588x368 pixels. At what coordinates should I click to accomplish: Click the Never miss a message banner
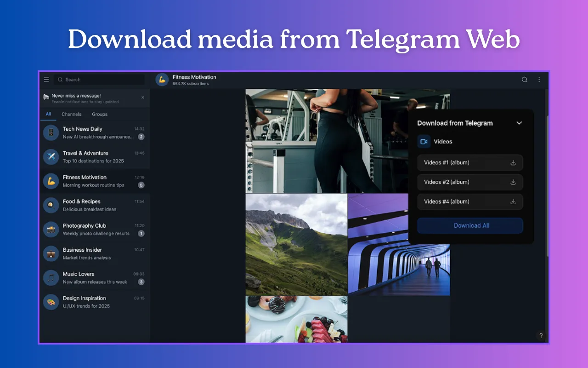pyautogui.click(x=94, y=98)
